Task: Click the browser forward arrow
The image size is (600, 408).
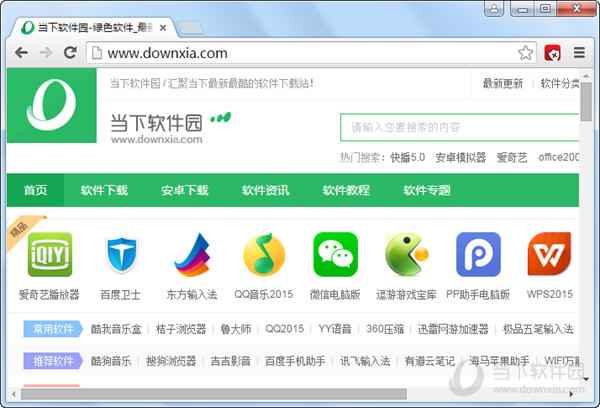Action: pos(46,52)
